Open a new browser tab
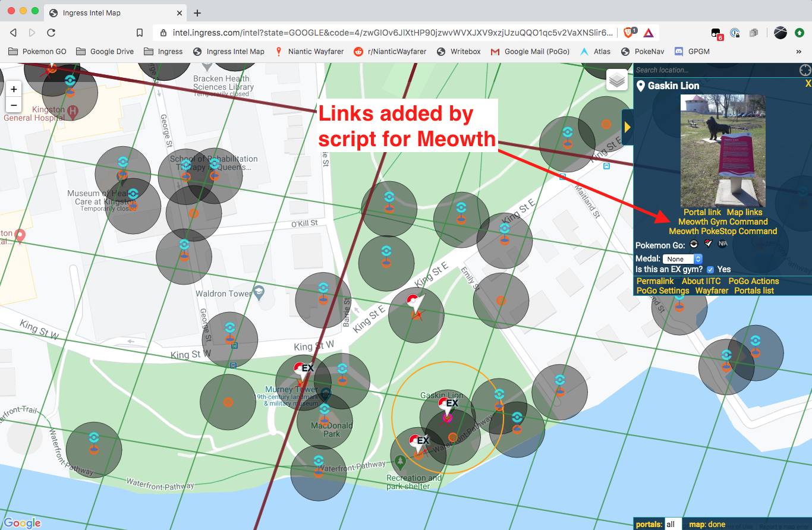 (197, 13)
